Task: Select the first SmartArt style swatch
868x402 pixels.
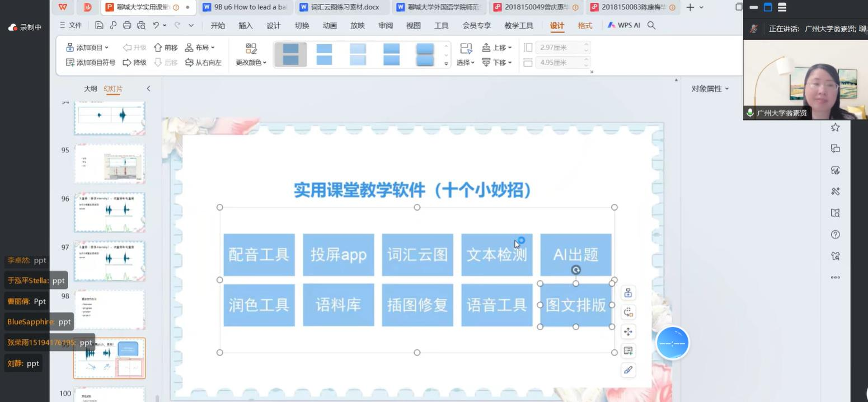Action: [x=290, y=55]
